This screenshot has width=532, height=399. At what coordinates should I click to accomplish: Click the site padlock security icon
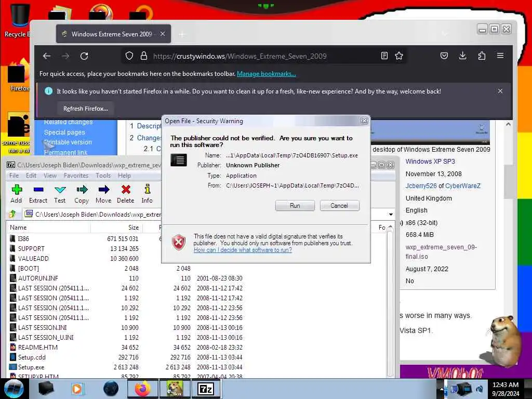pyautogui.click(x=144, y=56)
